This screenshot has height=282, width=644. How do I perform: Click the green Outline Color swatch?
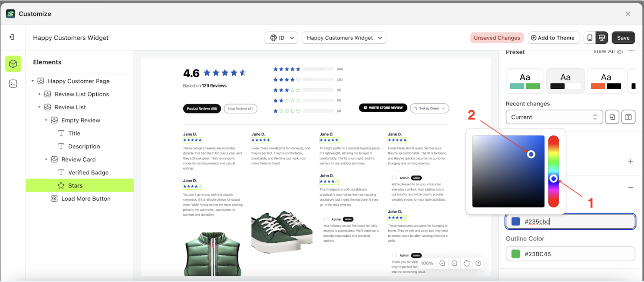click(515, 254)
